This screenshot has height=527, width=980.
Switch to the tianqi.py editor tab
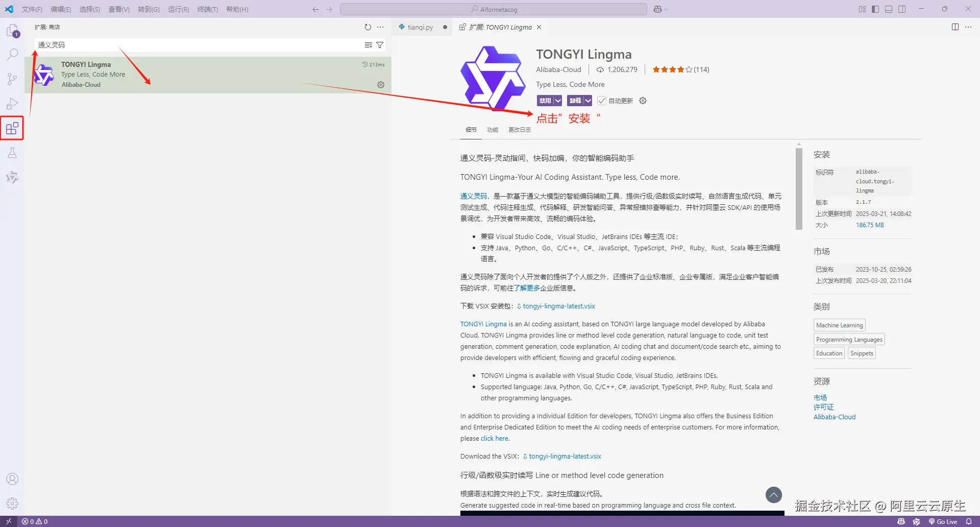click(x=421, y=27)
